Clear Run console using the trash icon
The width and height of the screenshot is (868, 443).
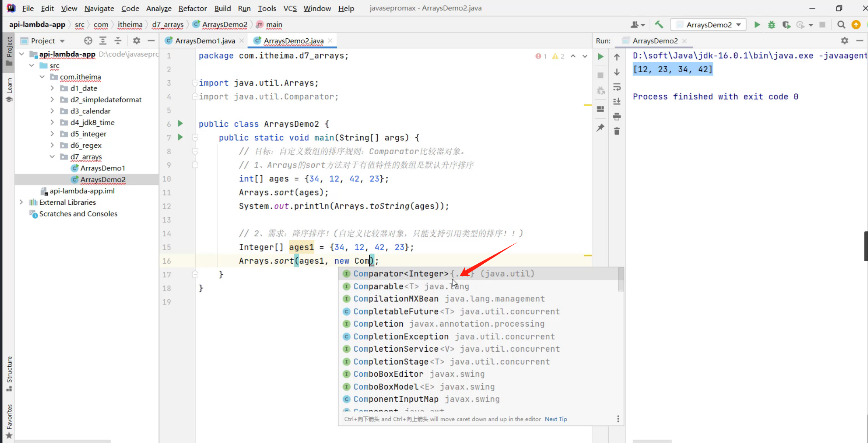[x=617, y=131]
